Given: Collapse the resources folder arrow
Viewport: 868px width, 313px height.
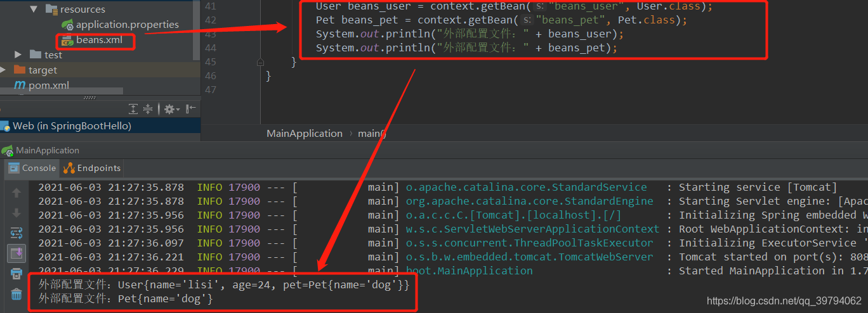Looking at the screenshot, I should 34,10.
